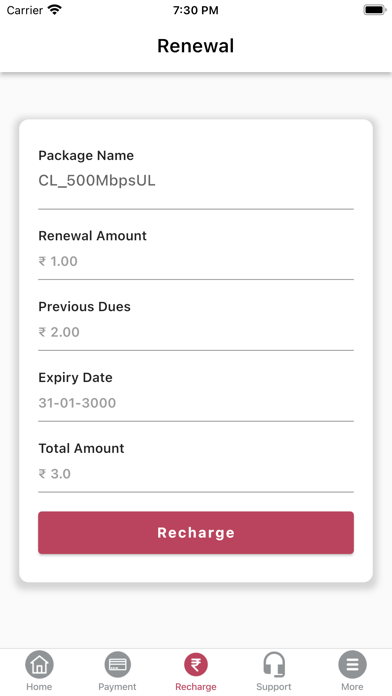Image resolution: width=392 pixels, height=696 pixels.
Task: Switch to the Payment tab label
Action: [x=117, y=687]
